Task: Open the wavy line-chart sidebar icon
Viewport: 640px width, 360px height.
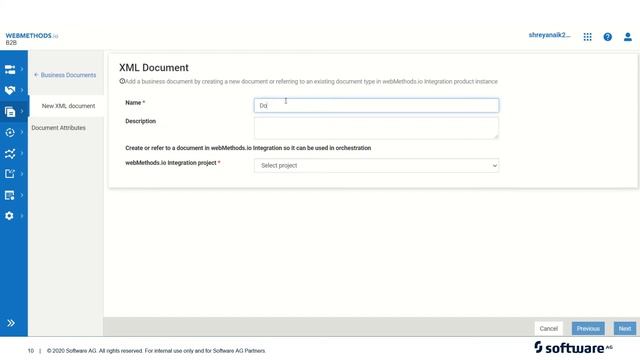Action: pyautogui.click(x=10, y=153)
